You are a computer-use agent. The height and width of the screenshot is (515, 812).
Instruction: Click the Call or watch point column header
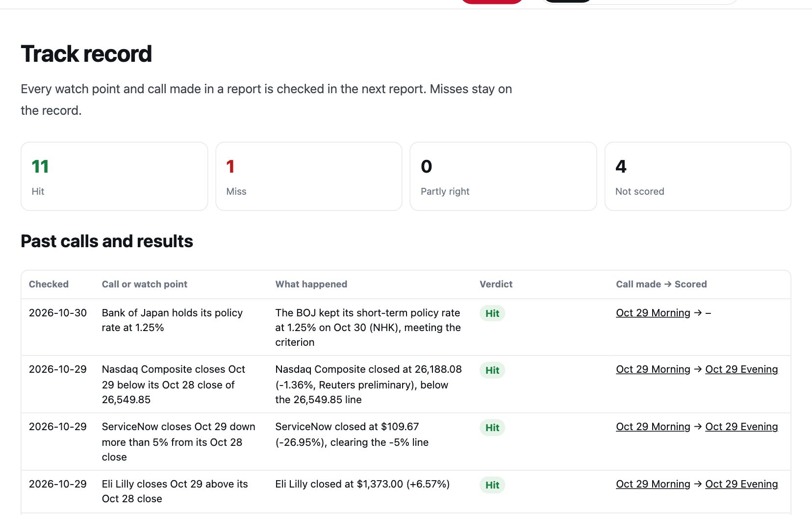pyautogui.click(x=145, y=284)
